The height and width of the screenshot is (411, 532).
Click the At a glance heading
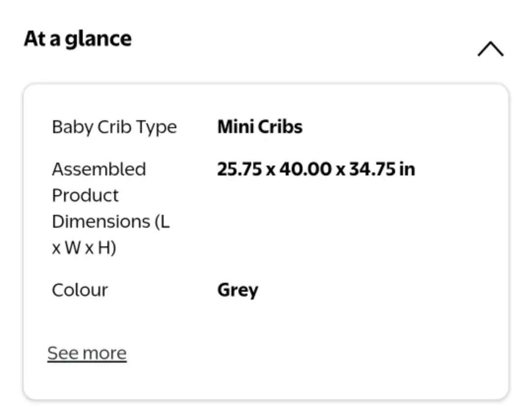point(78,38)
